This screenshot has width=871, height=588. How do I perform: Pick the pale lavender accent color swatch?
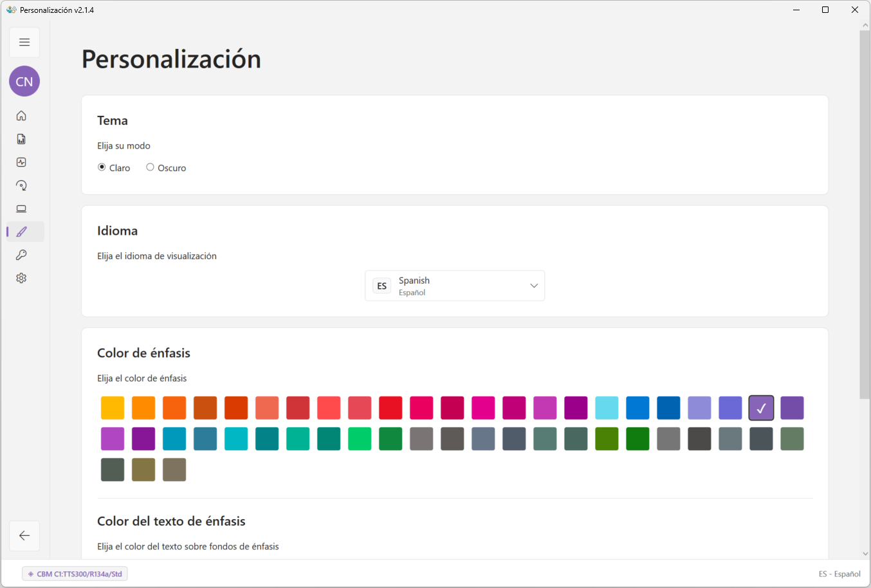click(699, 408)
